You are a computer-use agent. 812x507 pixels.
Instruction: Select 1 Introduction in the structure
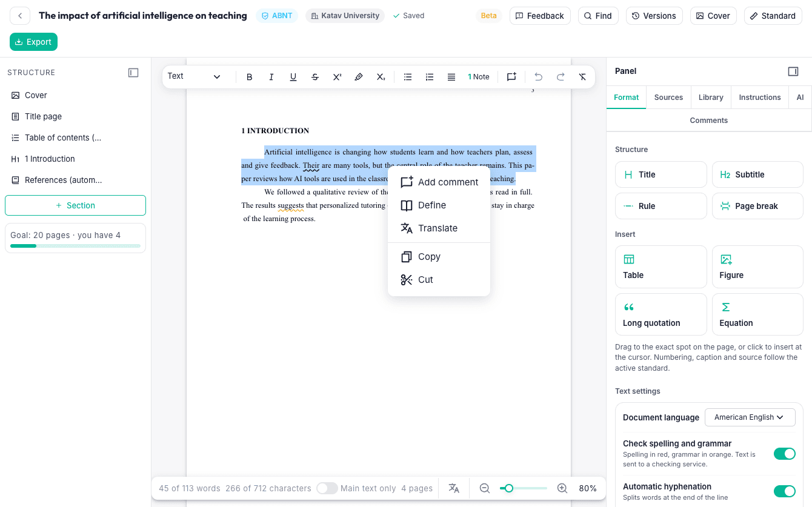pyautogui.click(x=75, y=159)
